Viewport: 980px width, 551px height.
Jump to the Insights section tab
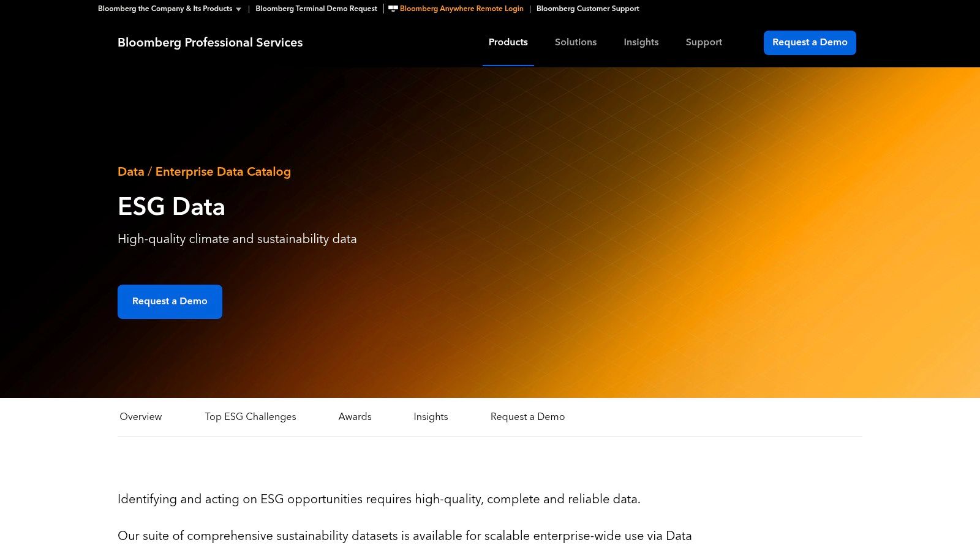pos(431,417)
